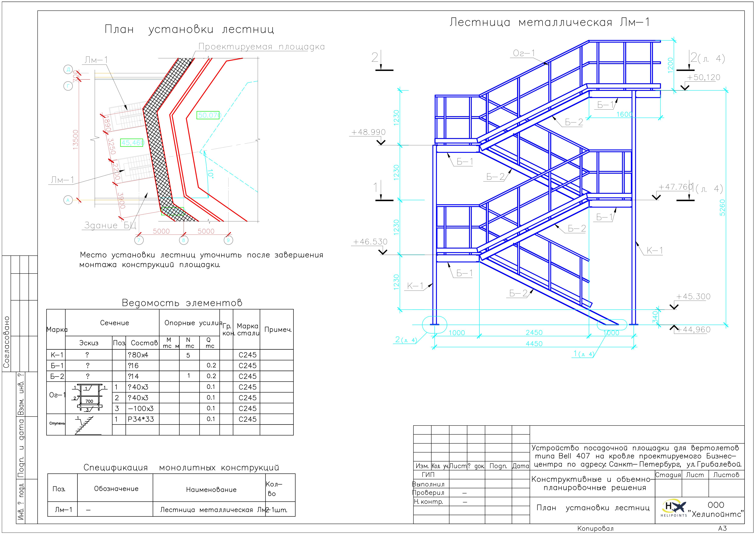756x534 pixels.
Task: Click the note 'Место установки лестниц уточнить'
Action: pyautogui.click(x=202, y=255)
